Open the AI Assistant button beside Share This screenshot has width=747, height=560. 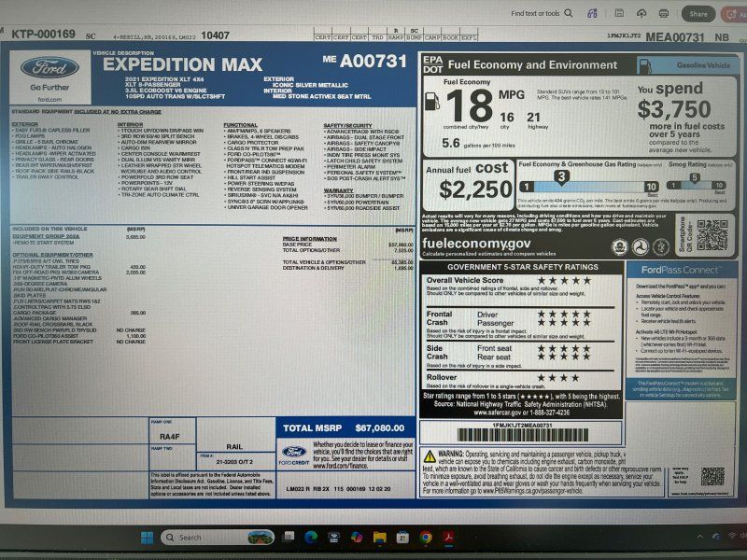(x=734, y=14)
